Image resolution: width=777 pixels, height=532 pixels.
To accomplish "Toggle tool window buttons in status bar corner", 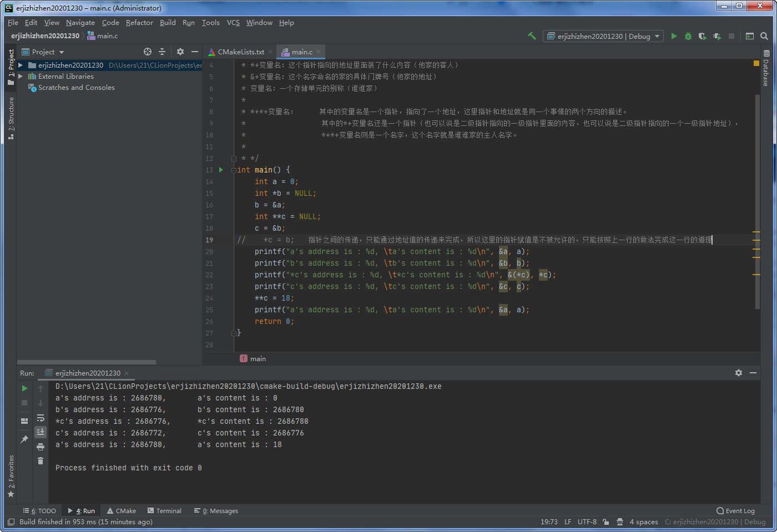I will (11, 522).
